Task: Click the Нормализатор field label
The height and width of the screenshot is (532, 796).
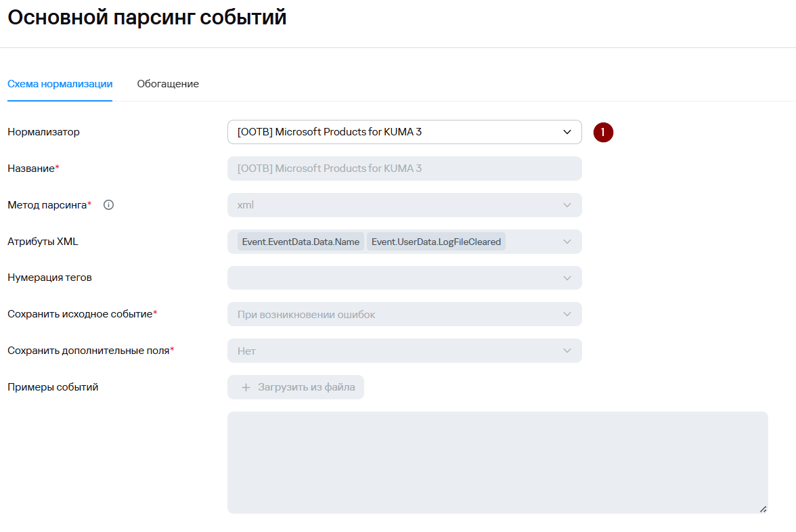Action: click(43, 132)
